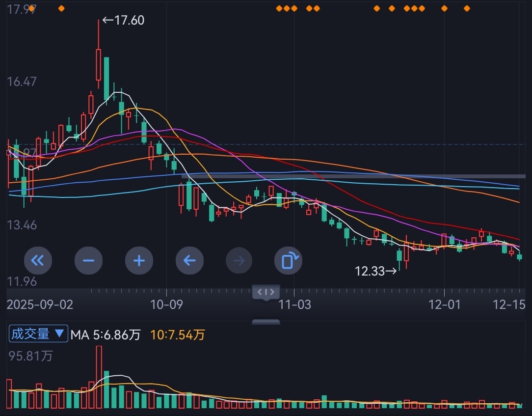The height and width of the screenshot is (416, 532).
Task: Click the 17.60 high price label
Action: [123, 20]
